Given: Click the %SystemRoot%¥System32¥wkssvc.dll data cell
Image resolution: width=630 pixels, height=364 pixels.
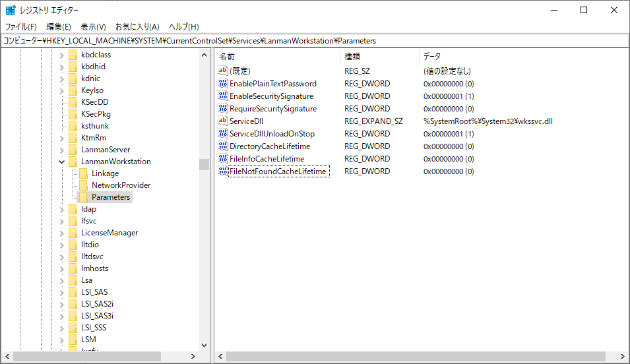Looking at the screenshot, I should 488,121.
